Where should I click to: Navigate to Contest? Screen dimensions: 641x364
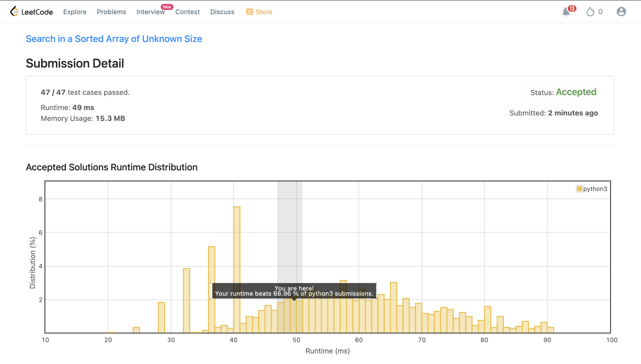coord(188,12)
